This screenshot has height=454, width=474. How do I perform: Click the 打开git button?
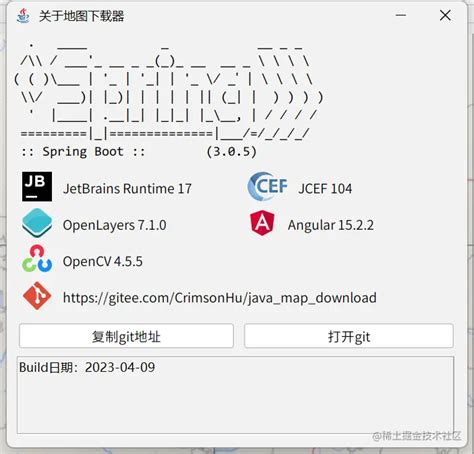pyautogui.click(x=349, y=336)
